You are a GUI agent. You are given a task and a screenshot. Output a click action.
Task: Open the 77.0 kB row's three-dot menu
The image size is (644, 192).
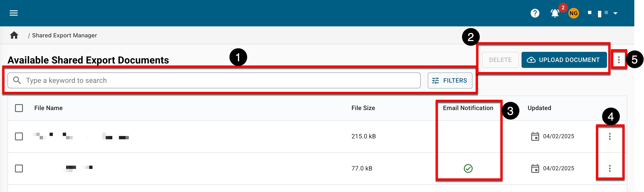point(610,168)
